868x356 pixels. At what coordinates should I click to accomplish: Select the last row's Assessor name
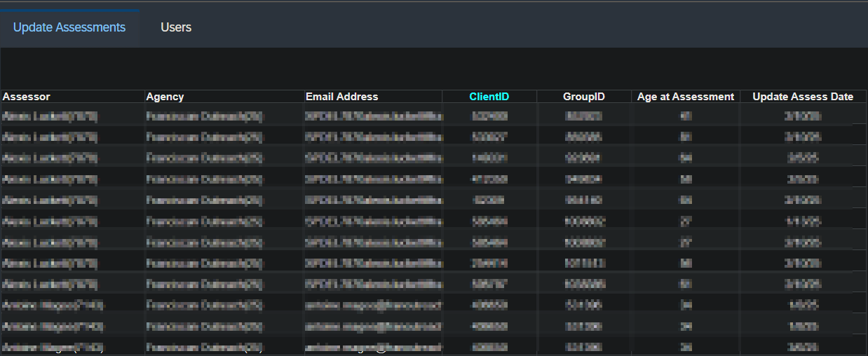click(53, 347)
